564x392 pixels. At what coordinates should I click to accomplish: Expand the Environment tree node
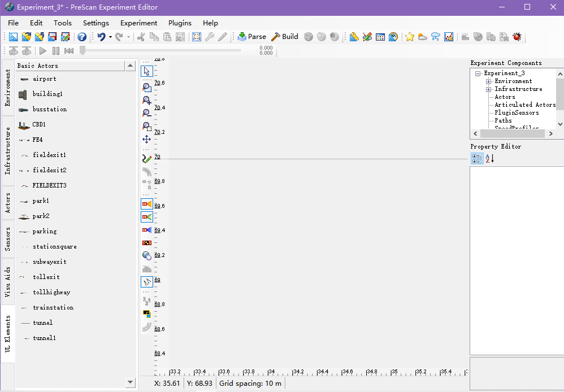pos(488,82)
